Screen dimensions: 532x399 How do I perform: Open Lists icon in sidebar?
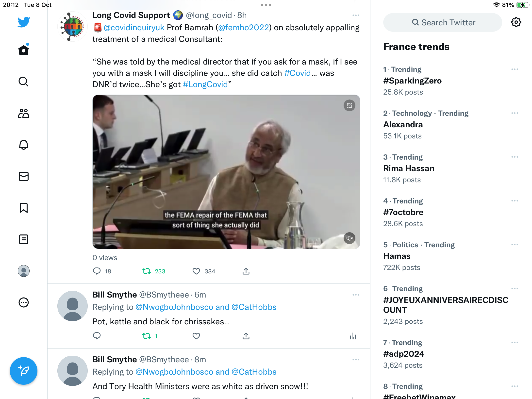(x=24, y=239)
